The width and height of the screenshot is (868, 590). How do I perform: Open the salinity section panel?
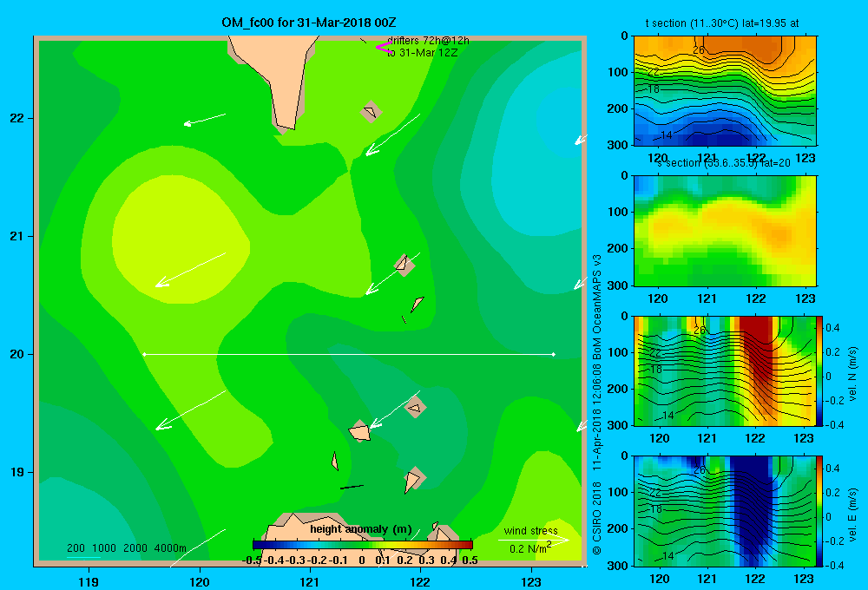click(x=725, y=230)
